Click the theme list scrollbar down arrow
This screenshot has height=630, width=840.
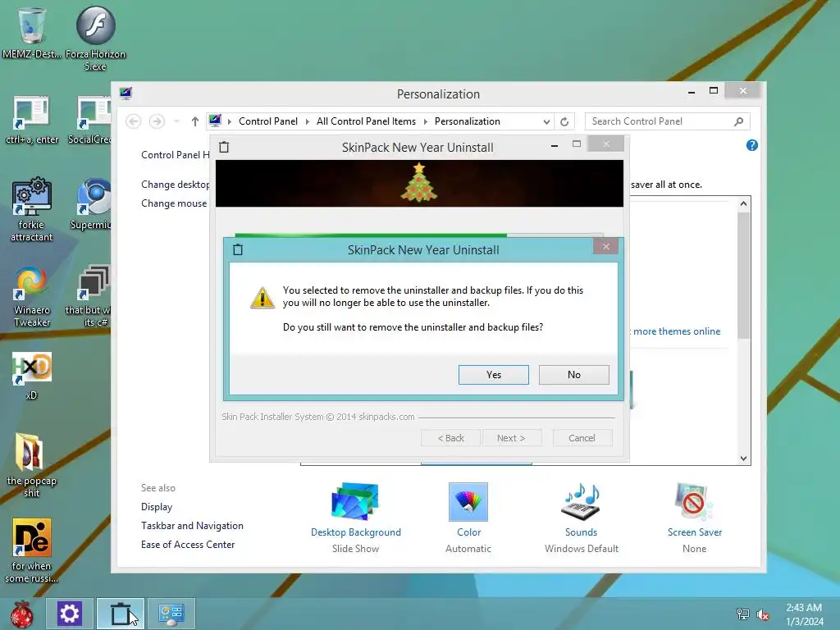click(x=743, y=458)
